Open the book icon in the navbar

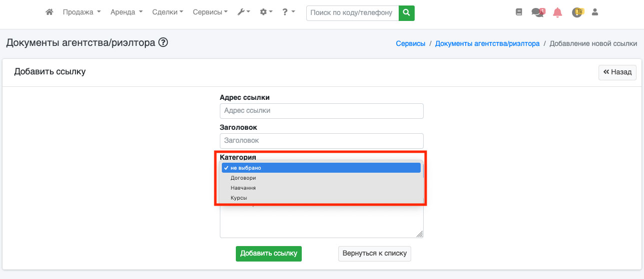519,12
